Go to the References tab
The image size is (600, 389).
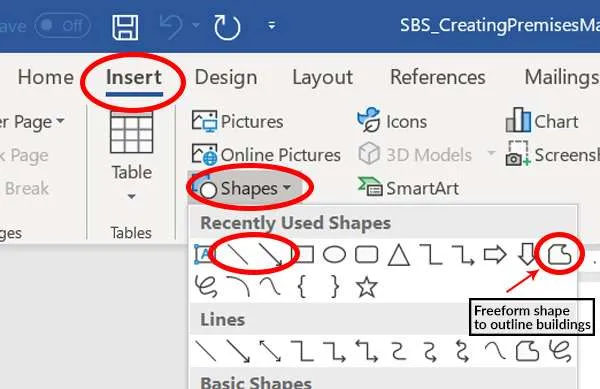tap(438, 77)
